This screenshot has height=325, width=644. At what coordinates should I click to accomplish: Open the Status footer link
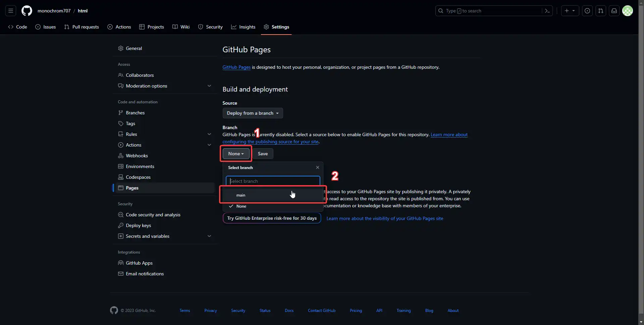(x=265, y=311)
